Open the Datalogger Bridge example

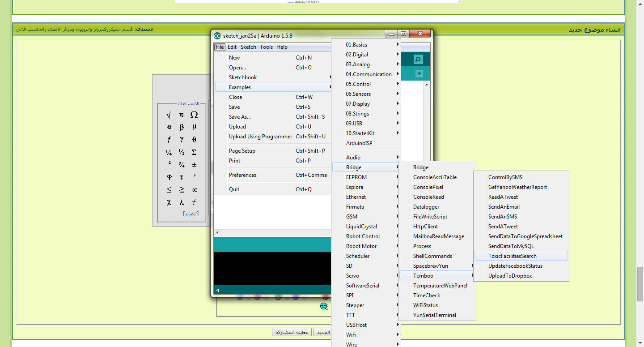click(437, 207)
